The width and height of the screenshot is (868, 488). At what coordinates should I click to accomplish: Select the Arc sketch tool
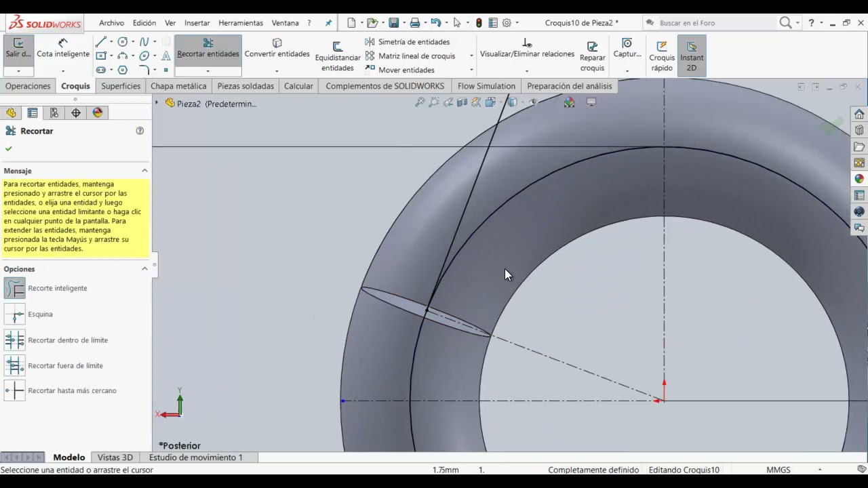tap(123, 56)
